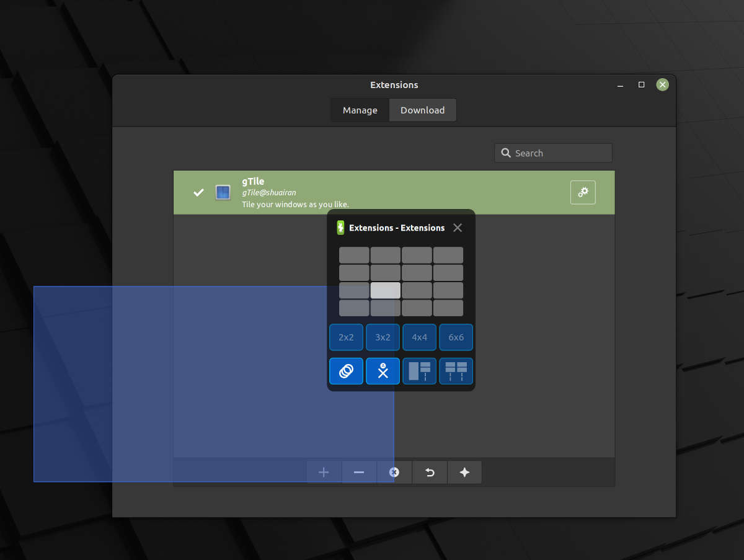Click the sparkle icon in the bottom toolbar
The width and height of the screenshot is (744, 560).
tap(464, 472)
